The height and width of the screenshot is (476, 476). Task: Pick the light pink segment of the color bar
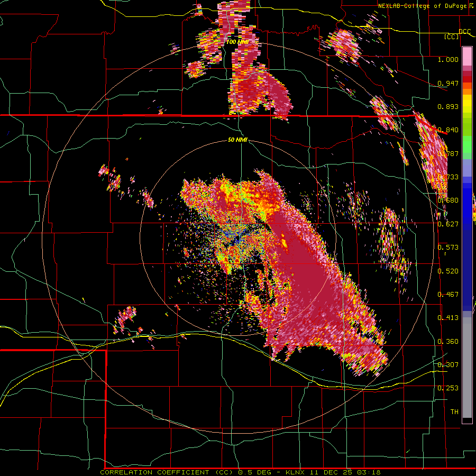coord(467,56)
